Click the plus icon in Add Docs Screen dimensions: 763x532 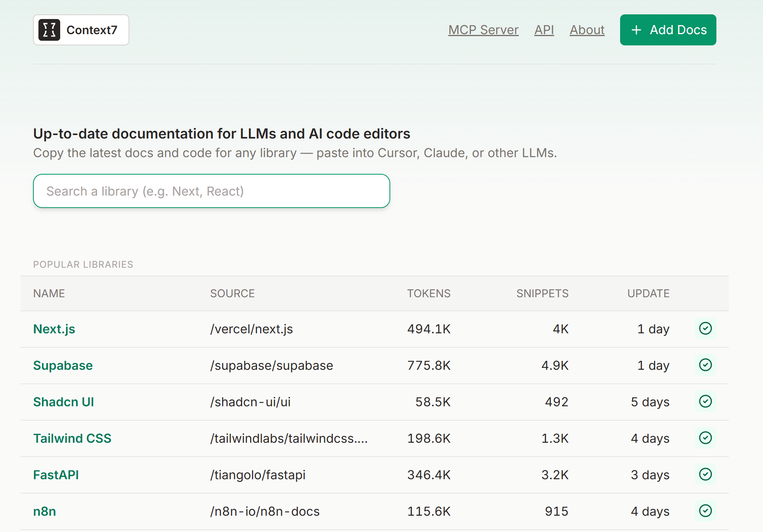tap(636, 30)
